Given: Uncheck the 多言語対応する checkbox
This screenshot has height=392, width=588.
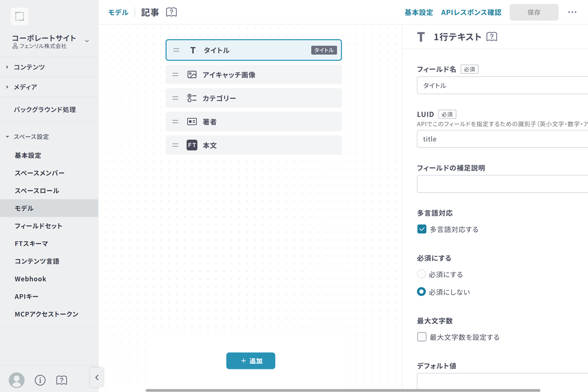Looking at the screenshot, I should pos(421,229).
